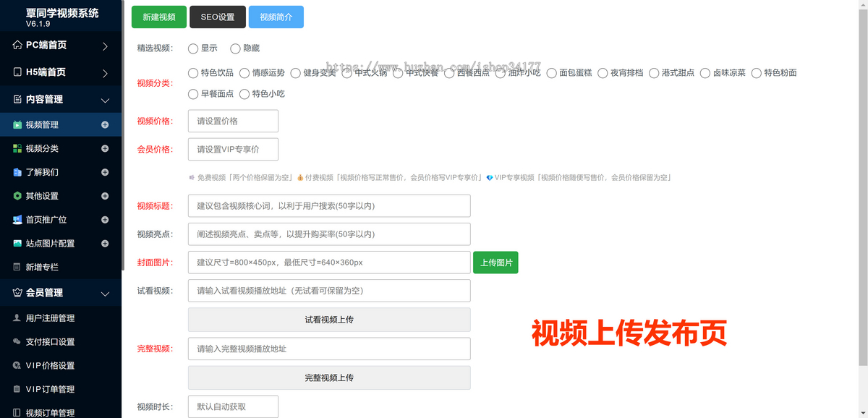Collapse the 内容管理 section

pyautogui.click(x=61, y=100)
